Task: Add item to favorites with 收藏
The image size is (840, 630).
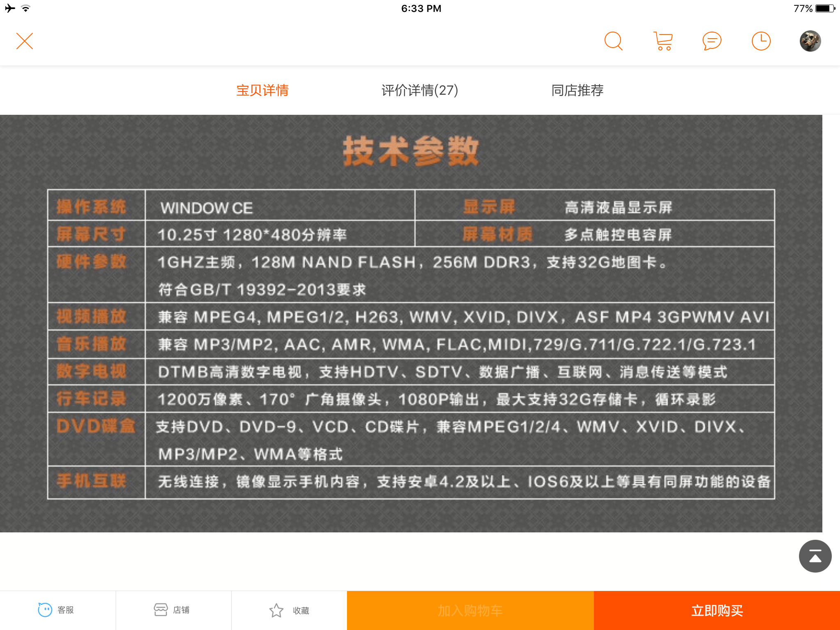Action: pyautogui.click(x=289, y=610)
